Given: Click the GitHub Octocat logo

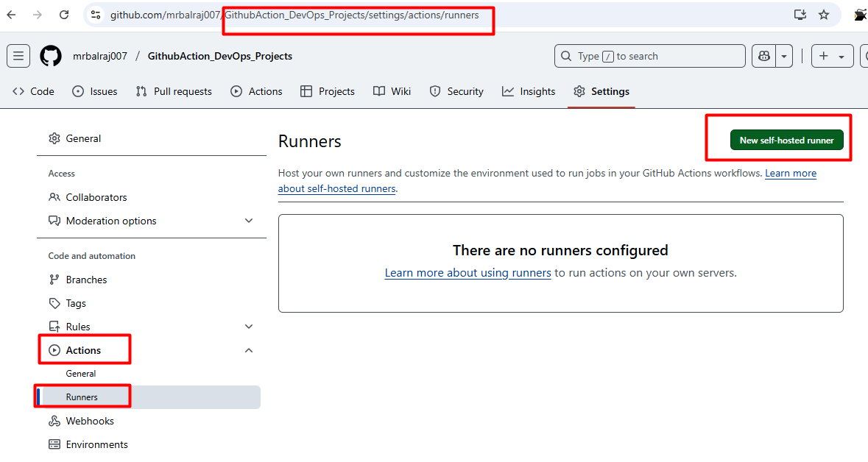Looking at the screenshot, I should (x=51, y=56).
